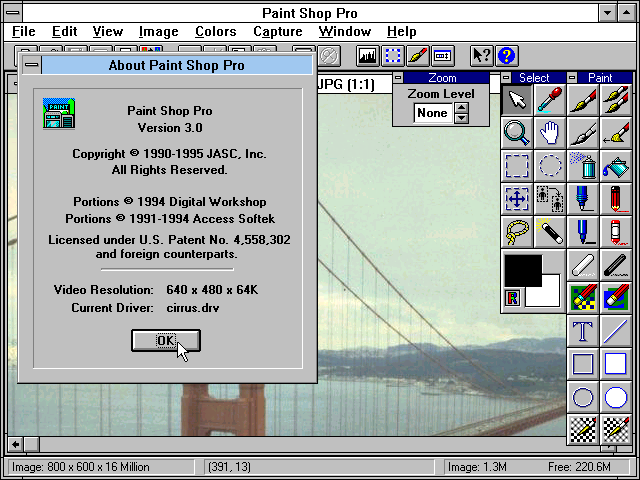Click the horizontal scrollbar left arrow
Viewport: 640px width, 480px height.
pos(16,444)
